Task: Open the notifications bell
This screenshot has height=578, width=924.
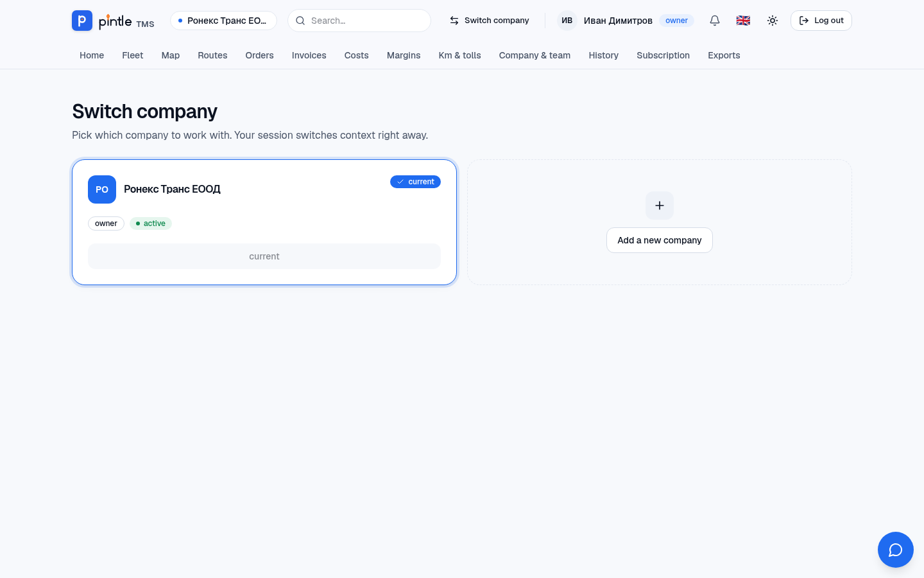Action: click(715, 21)
